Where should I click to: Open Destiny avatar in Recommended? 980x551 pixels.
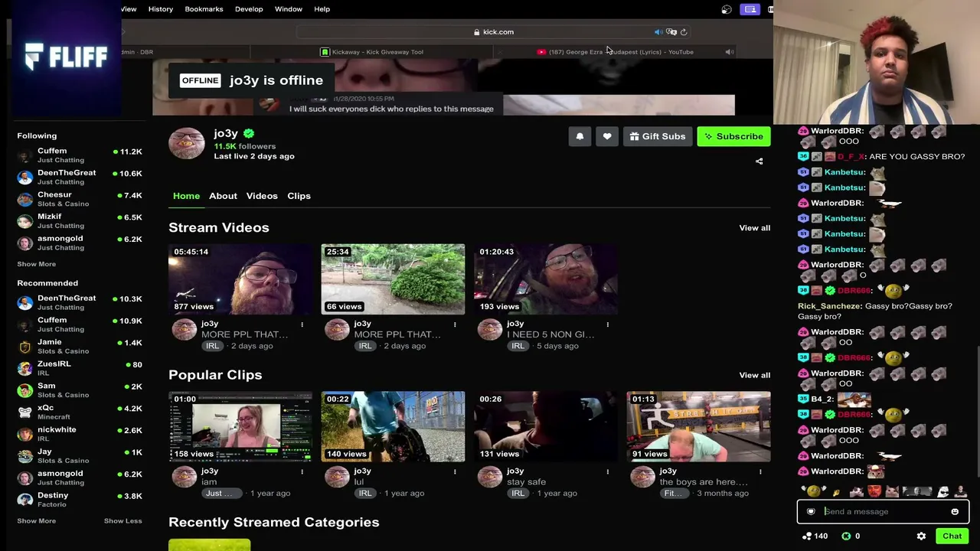[25, 500]
